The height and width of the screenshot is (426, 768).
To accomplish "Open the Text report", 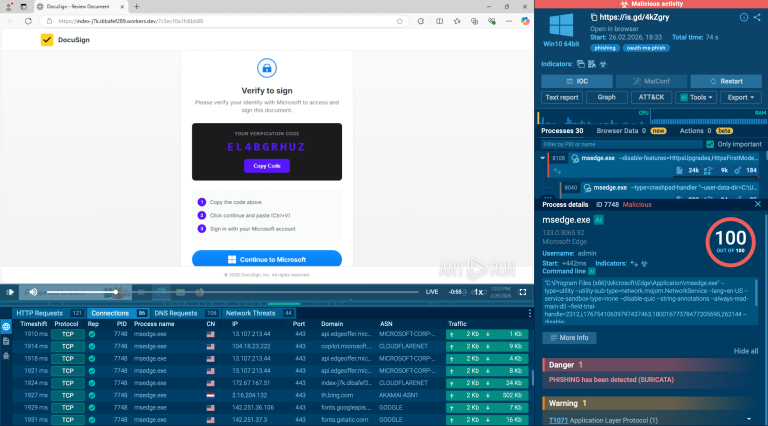I will 562,97.
